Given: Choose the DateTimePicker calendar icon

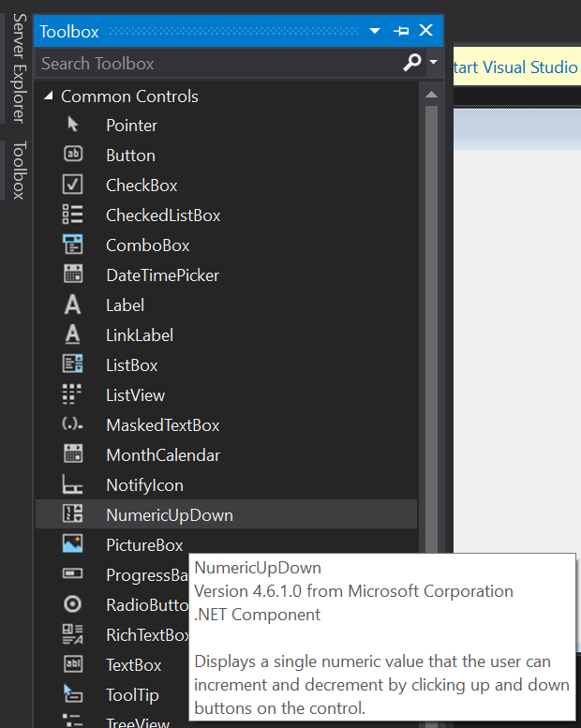Looking at the screenshot, I should (73, 274).
